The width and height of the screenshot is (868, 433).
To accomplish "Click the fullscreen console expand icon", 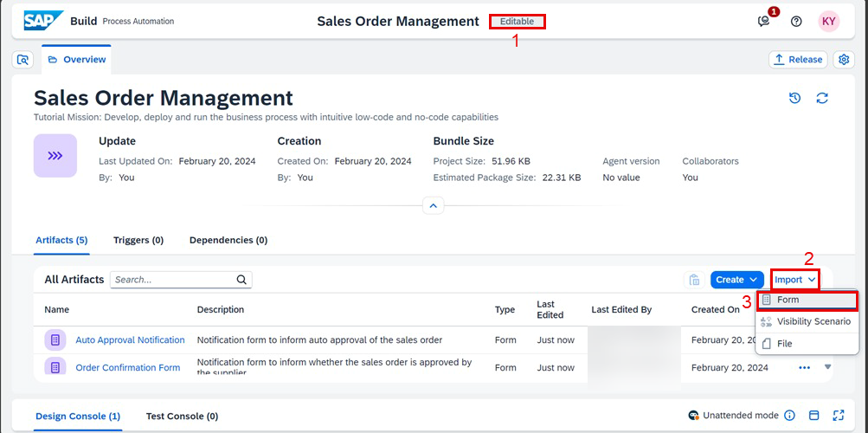I will [838, 416].
